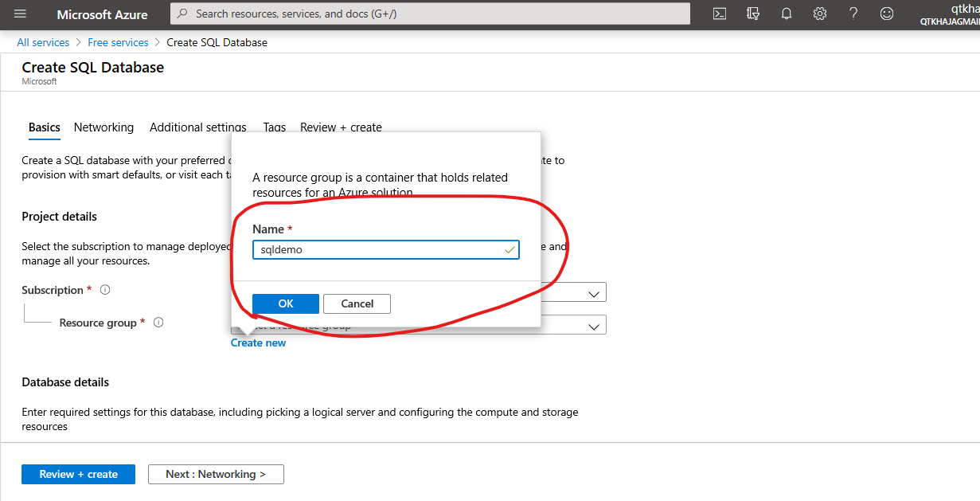The width and height of the screenshot is (980, 501).
Task: Go to Microsoft Azure home
Action: click(x=102, y=14)
